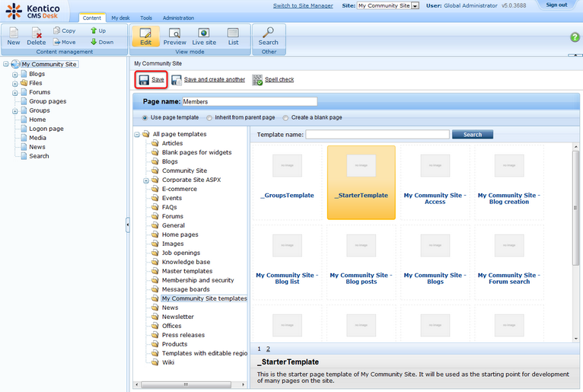The height and width of the screenshot is (392, 583).
Task: Click the green help question icon
Action: coord(575,37)
